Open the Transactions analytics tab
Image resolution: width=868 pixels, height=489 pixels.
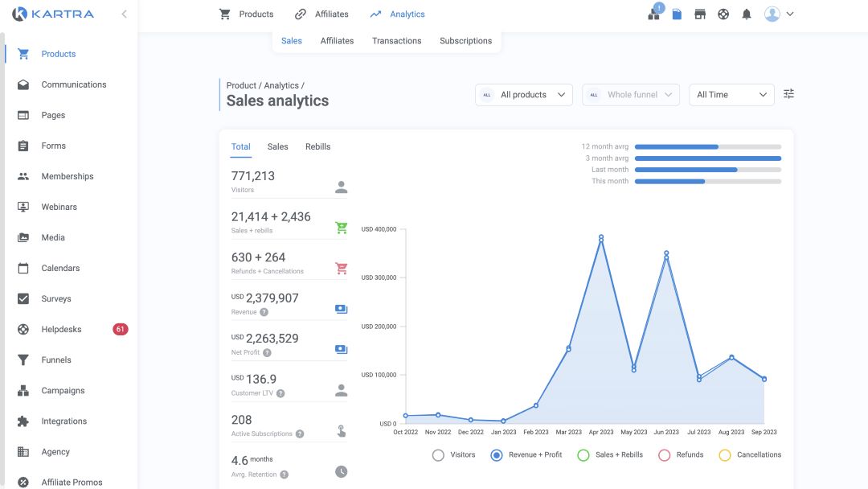click(x=396, y=41)
